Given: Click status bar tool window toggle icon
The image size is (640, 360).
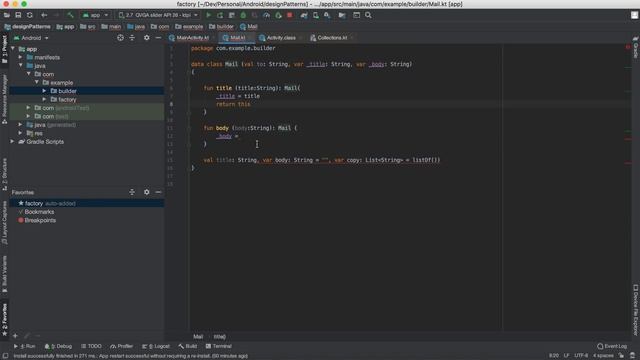Looking at the screenshot, I should point(5,356).
